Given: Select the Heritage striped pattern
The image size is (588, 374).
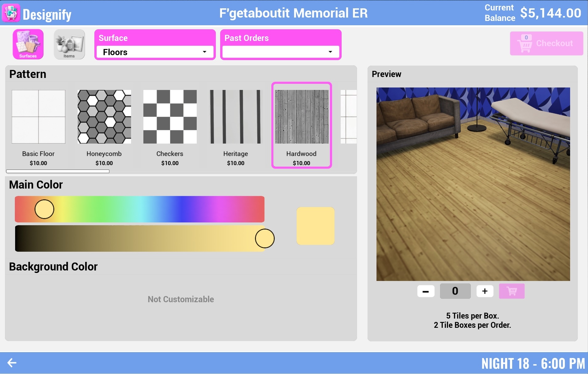Looking at the screenshot, I should coord(236,126).
